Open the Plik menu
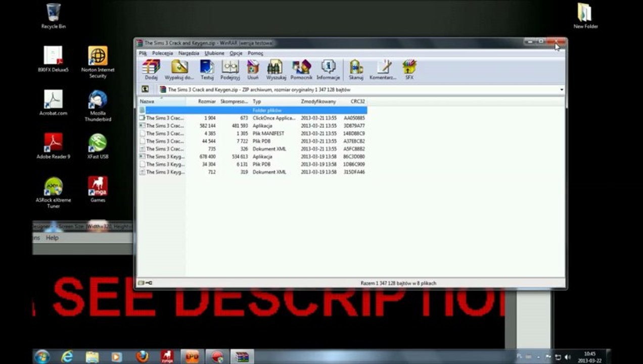 [x=143, y=53]
